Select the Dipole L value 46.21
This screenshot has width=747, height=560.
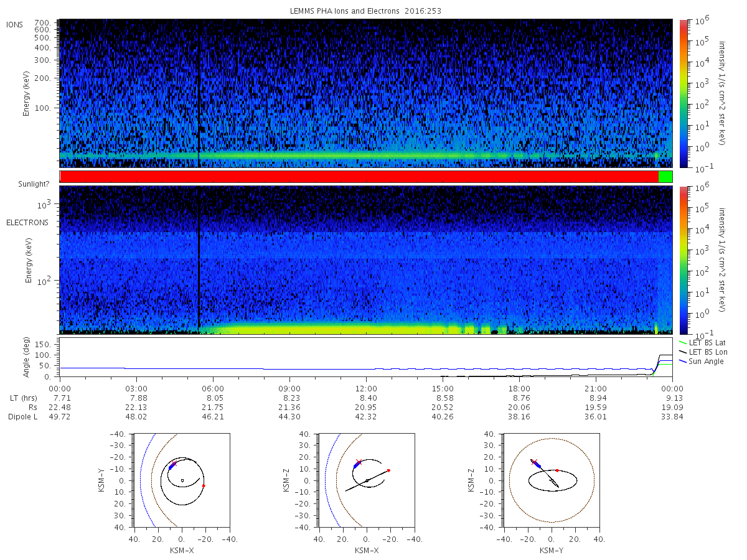click(x=213, y=416)
